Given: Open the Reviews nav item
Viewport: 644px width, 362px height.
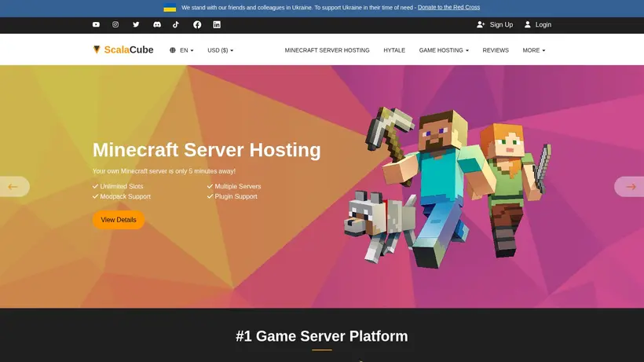Looking at the screenshot, I should click(x=496, y=50).
